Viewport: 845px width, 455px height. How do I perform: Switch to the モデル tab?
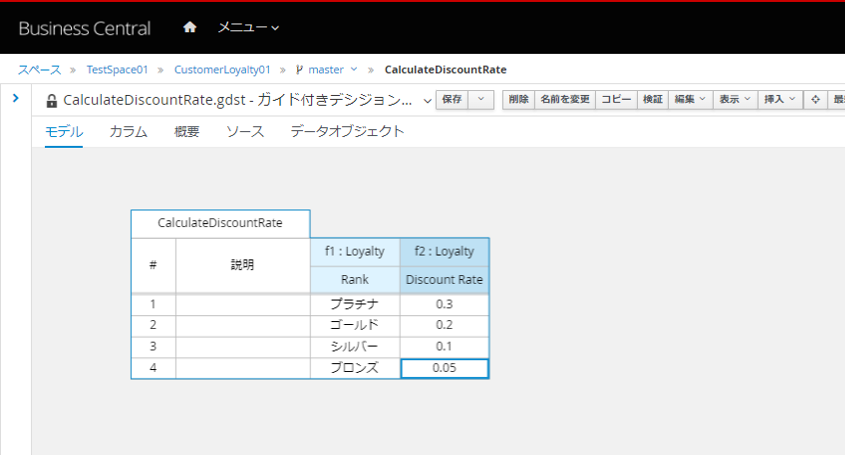(x=64, y=132)
